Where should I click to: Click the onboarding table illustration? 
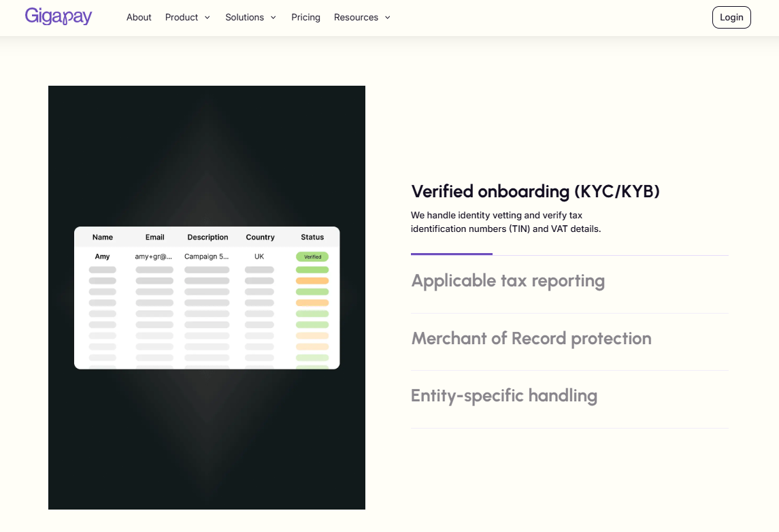pyautogui.click(x=207, y=297)
